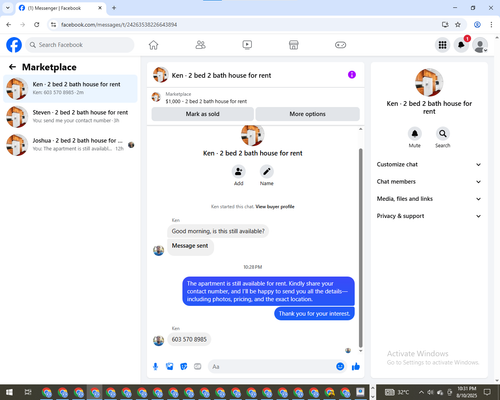Send a voice clip with microphone icon
The image size is (500, 400).
155,367
